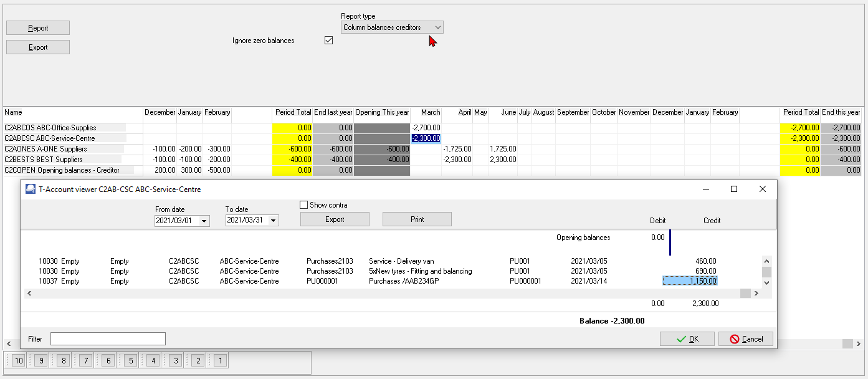Click Export button below the Report button
Screen dimensions: 868x379
coord(38,47)
